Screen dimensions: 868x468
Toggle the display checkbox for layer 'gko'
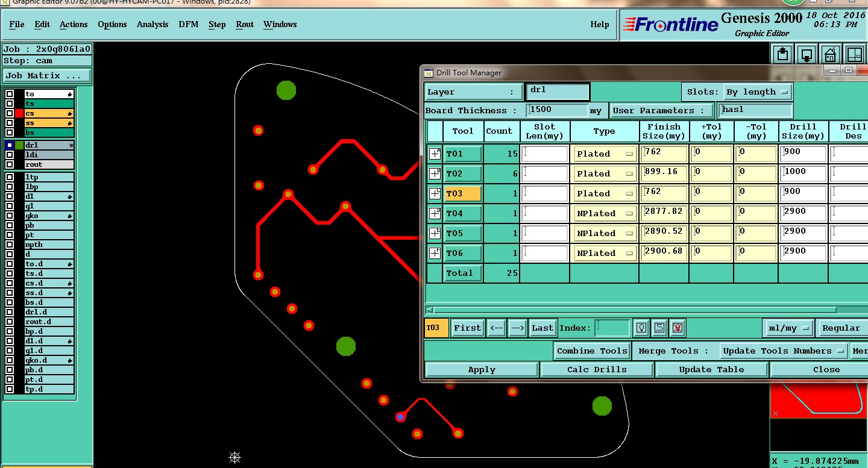(10, 216)
